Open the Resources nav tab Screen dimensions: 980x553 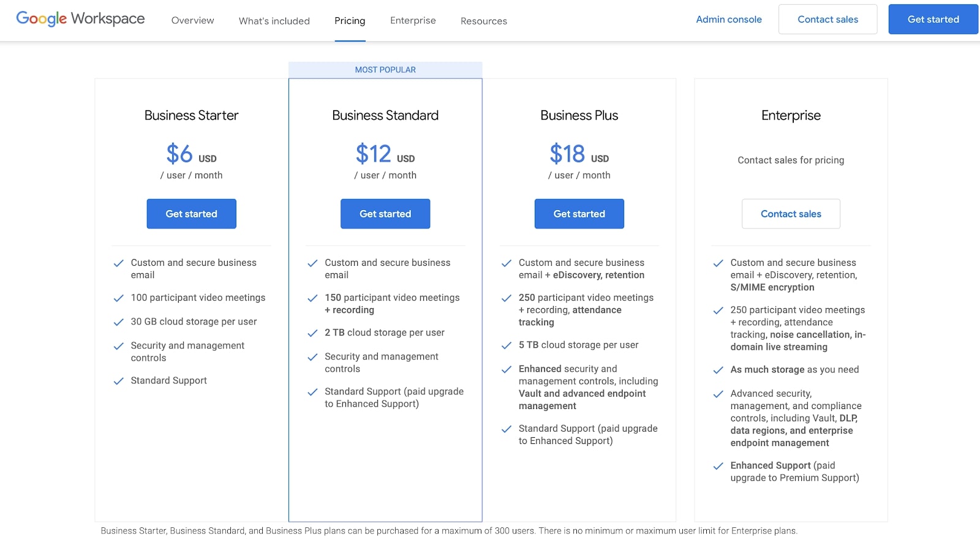(484, 21)
